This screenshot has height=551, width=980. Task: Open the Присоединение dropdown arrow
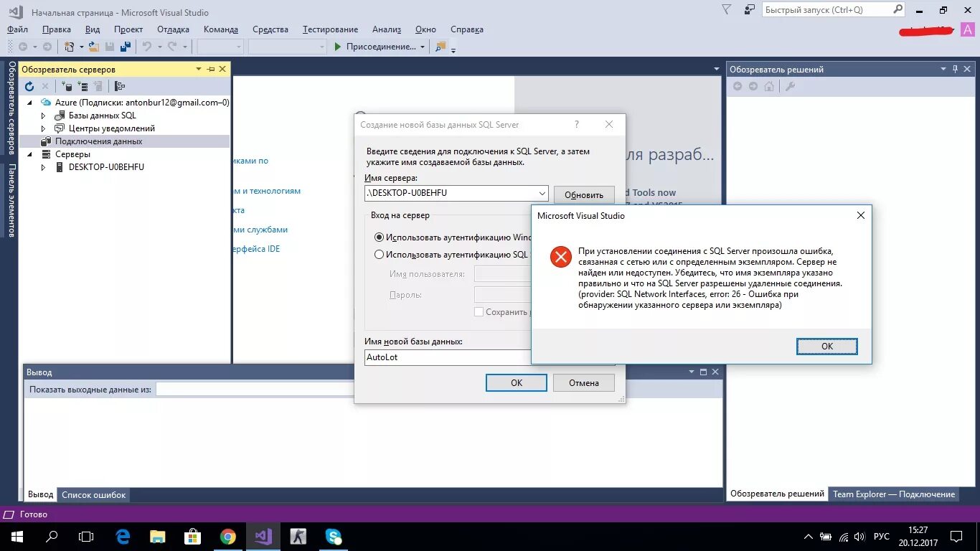pos(423,47)
